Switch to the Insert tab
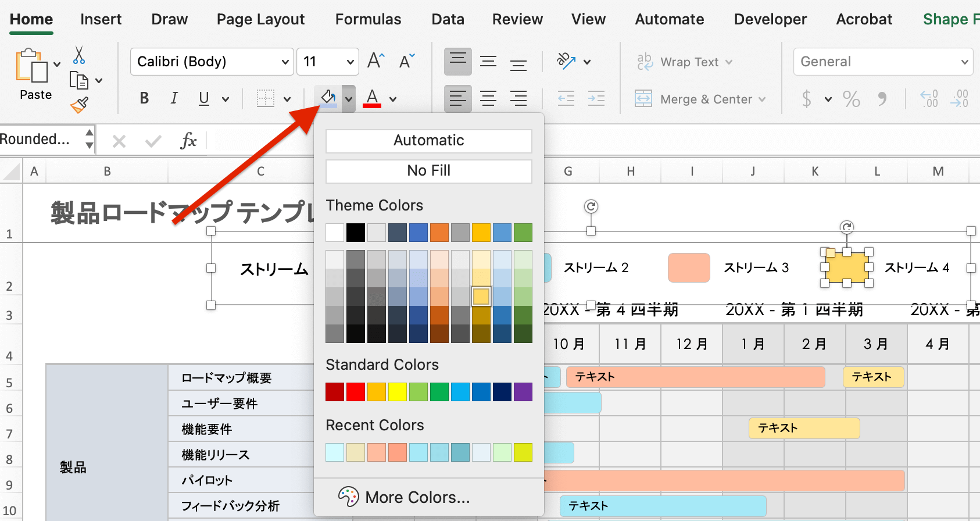Screen dimensions: 980x521 [101, 19]
